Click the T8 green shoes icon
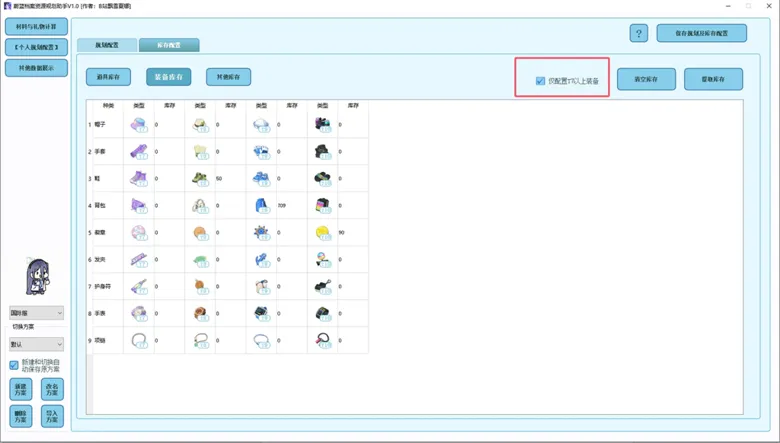 (200, 178)
